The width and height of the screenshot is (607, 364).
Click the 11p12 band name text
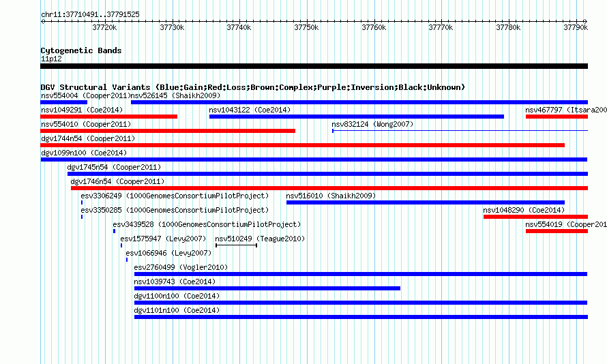[x=51, y=59]
